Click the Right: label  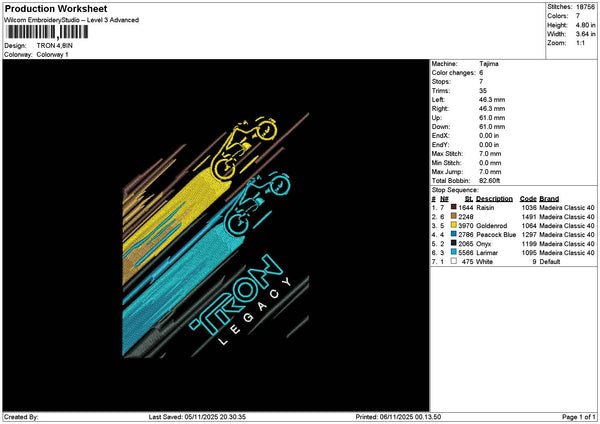coord(440,109)
